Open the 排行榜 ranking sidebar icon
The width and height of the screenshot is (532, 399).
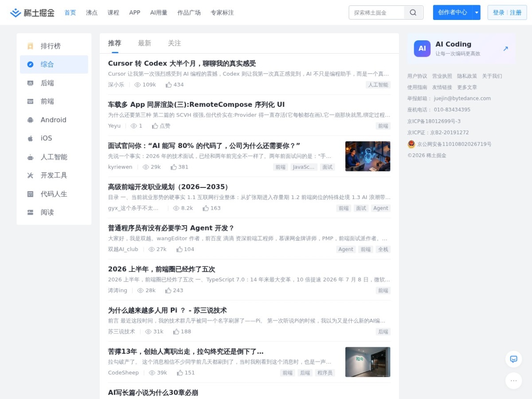[x=30, y=46]
